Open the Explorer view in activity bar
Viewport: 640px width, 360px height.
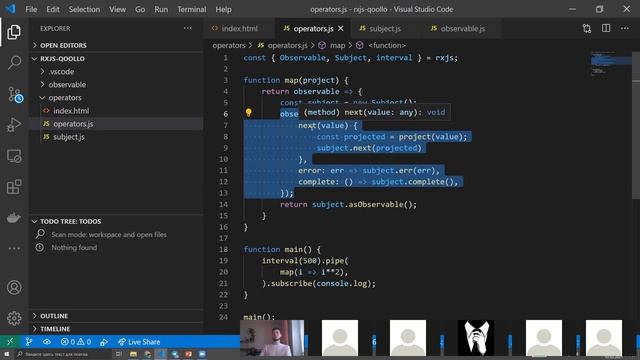click(x=14, y=32)
